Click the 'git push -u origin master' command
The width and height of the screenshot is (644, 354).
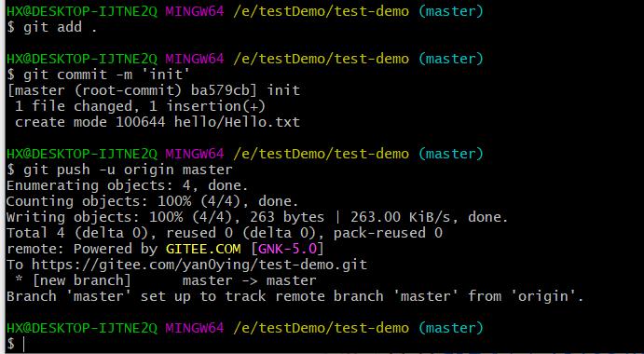(128, 170)
